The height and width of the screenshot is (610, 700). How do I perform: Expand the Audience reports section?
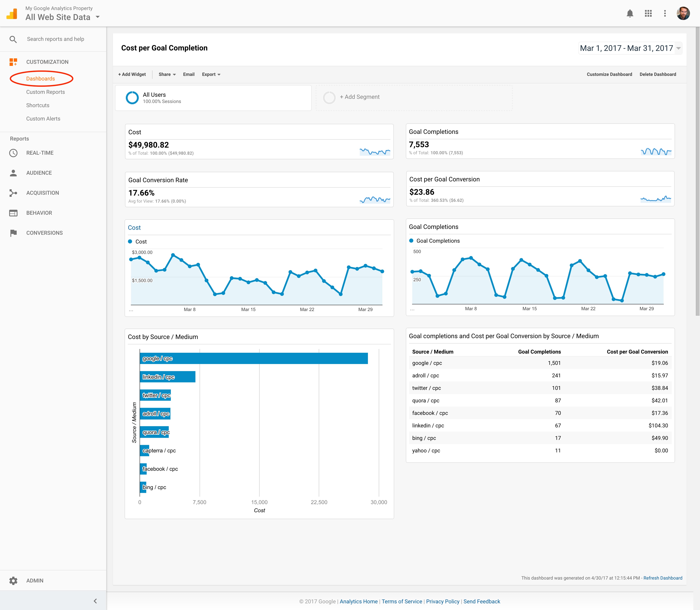[39, 173]
